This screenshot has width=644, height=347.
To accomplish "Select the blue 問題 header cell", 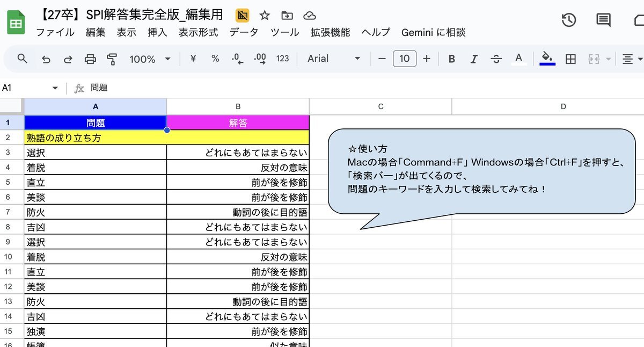I will click(96, 122).
